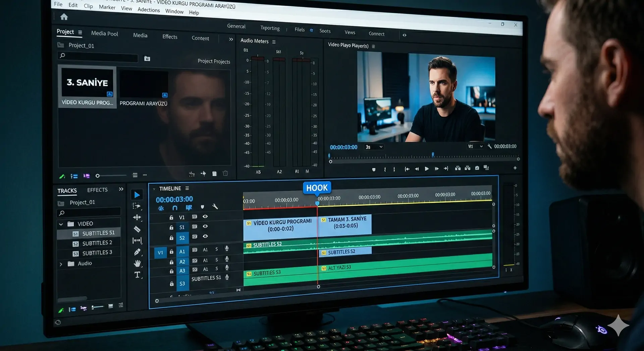Select the arrow Selection tool
The width and height of the screenshot is (644, 351).
pos(137,195)
